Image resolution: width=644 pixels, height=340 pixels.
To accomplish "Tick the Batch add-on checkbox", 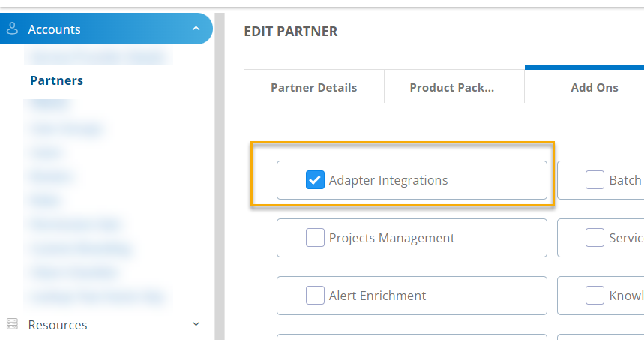I will coord(595,180).
